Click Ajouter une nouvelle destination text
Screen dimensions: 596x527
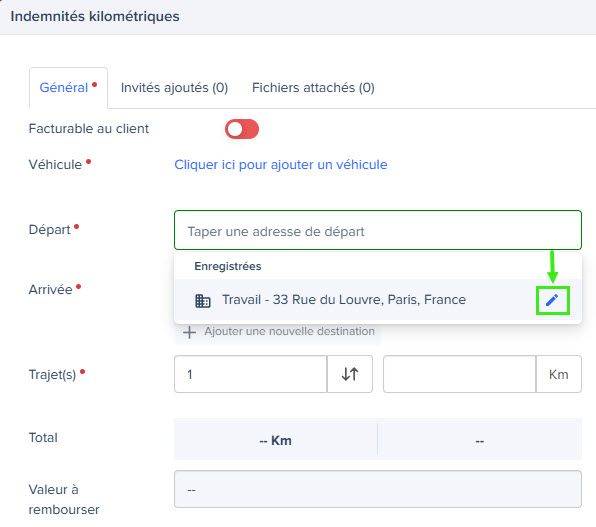(x=290, y=331)
